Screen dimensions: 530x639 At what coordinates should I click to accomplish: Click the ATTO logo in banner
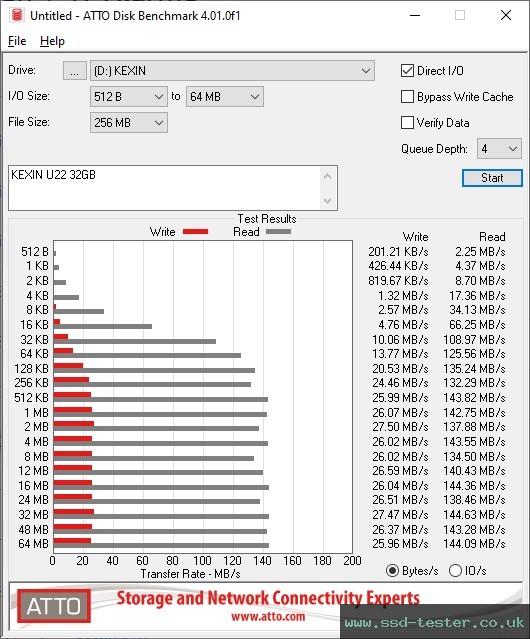(x=54, y=606)
